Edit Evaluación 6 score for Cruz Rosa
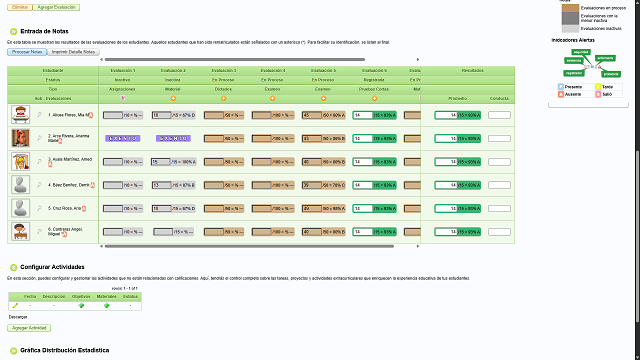 click(362, 208)
